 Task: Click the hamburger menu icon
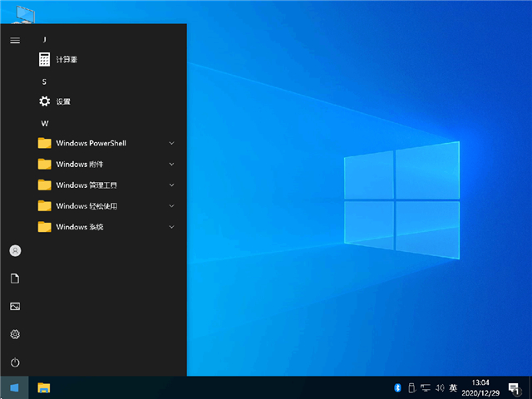(x=15, y=41)
